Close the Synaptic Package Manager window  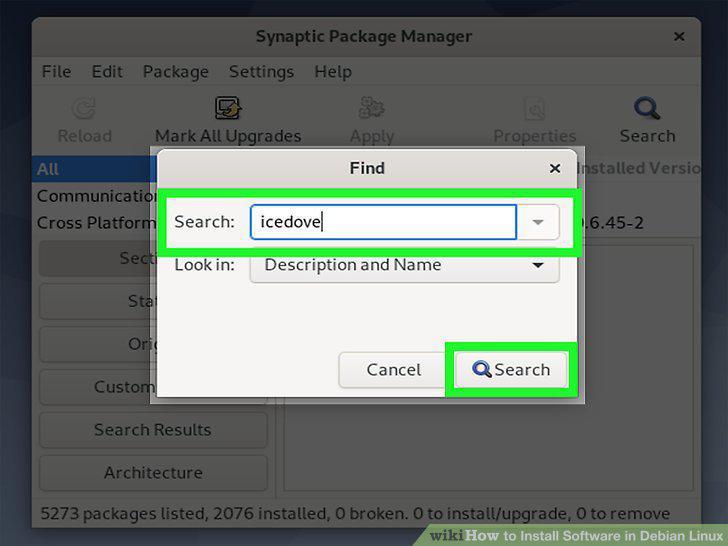pos(679,36)
